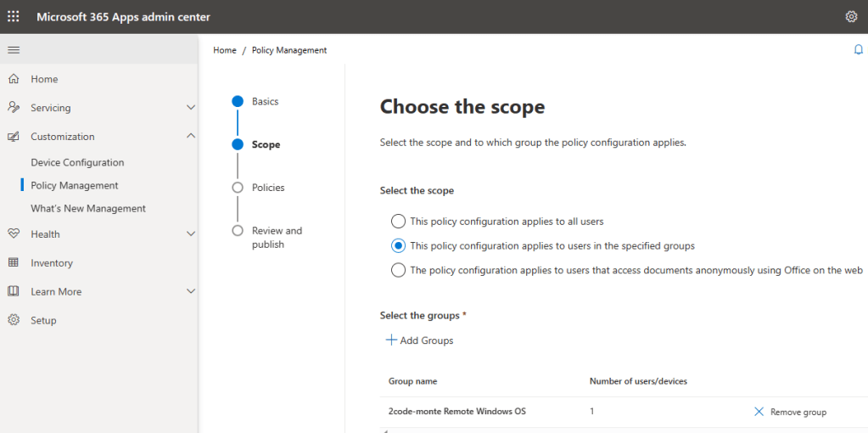Open the app launcher waffle icon
Viewport: 868px width, 433px height.
coord(14,17)
